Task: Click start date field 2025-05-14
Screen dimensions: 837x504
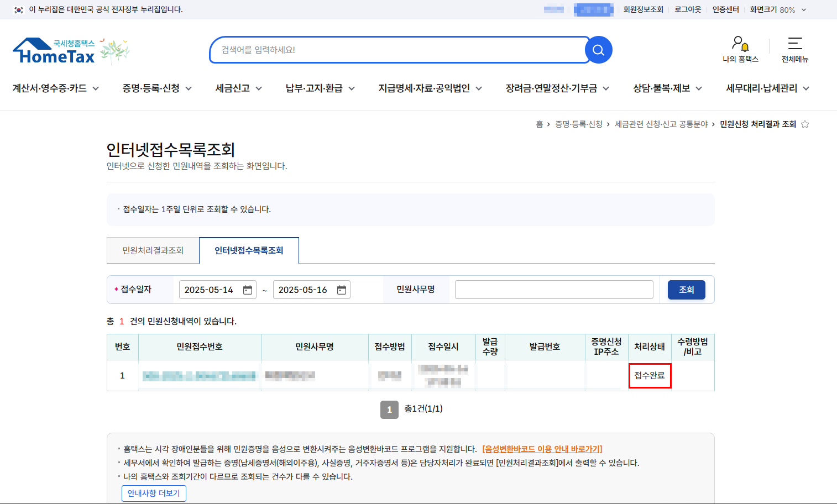Action: [218, 290]
